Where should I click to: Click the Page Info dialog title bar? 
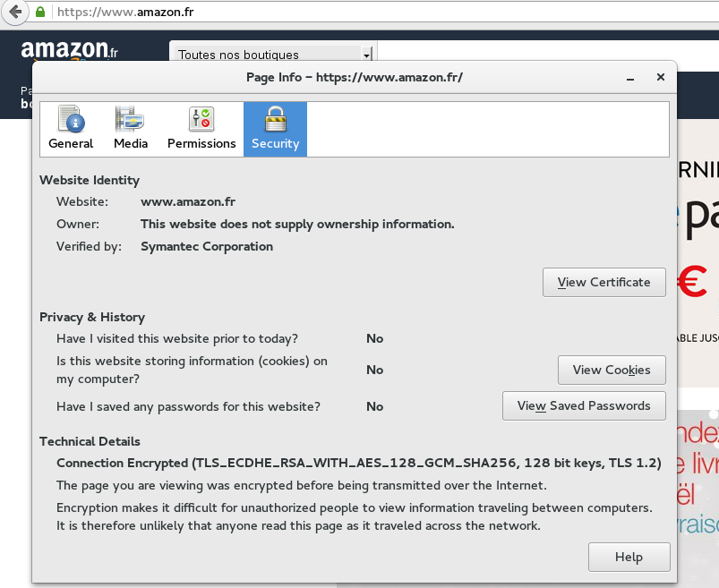click(355, 77)
